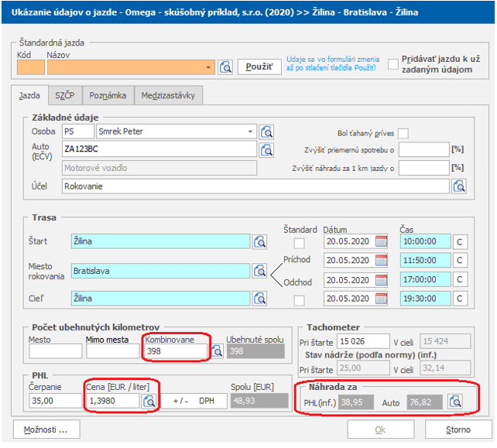Image resolution: width=497 pixels, height=448 pixels.
Task: Click lookup icon next to Kombinovane kilometres
Action: tap(218, 352)
